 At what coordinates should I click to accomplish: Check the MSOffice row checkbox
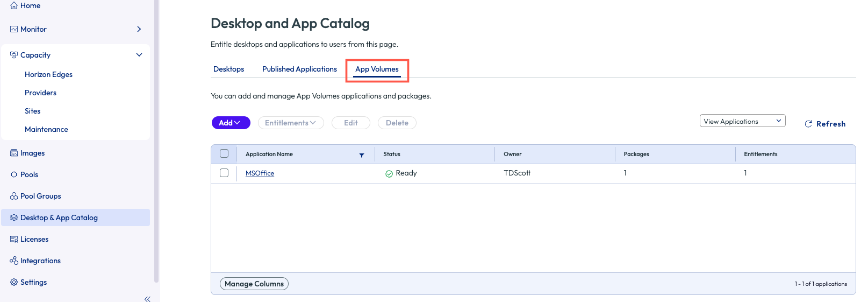[224, 173]
